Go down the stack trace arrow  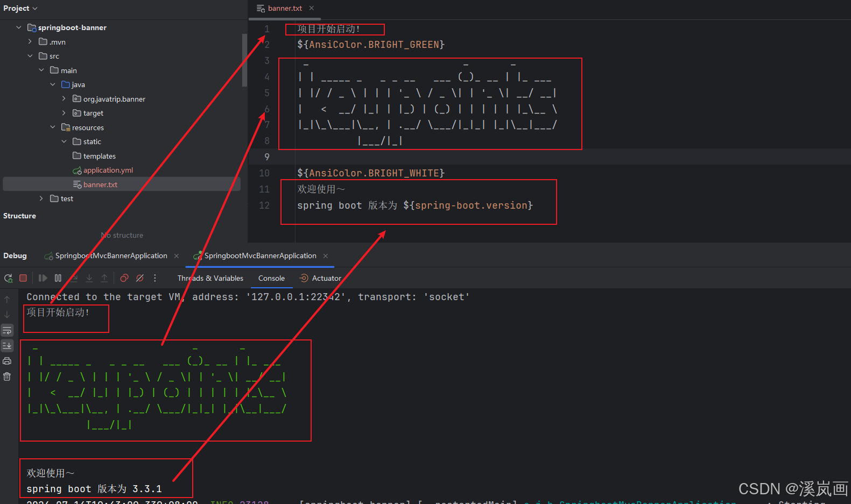7,315
